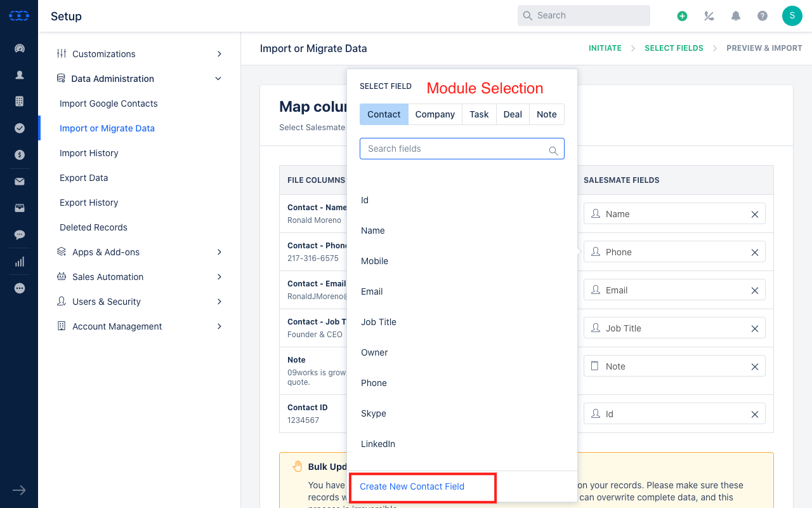Click the green quick add plus icon

tap(682, 16)
